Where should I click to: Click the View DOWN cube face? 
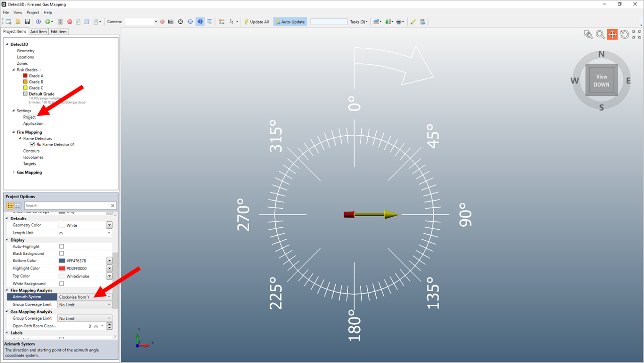(601, 80)
